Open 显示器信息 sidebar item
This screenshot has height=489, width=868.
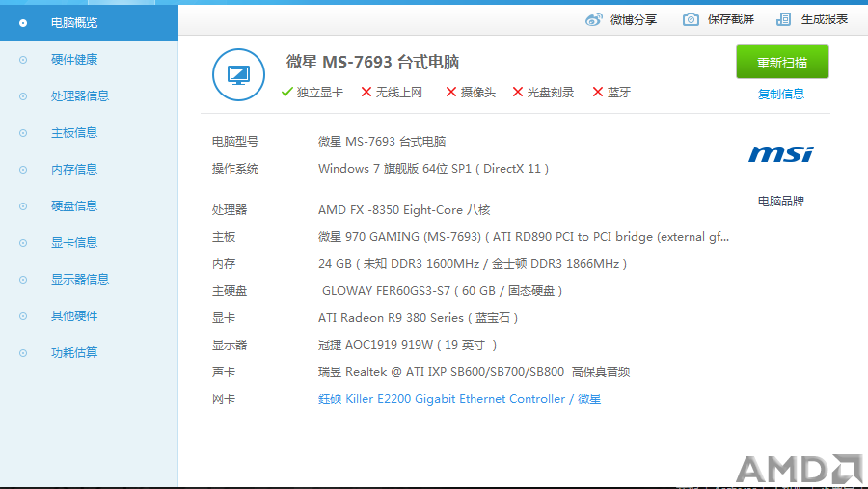pos(80,279)
